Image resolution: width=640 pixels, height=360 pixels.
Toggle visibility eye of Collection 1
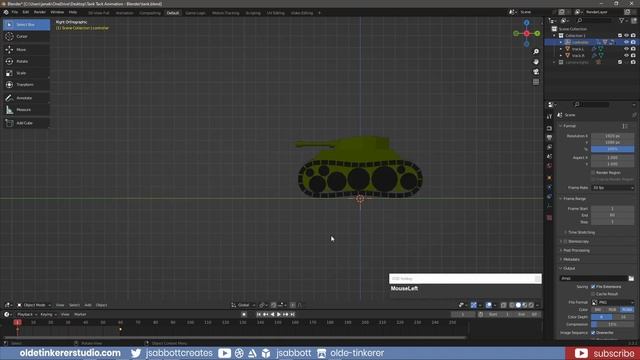tap(627, 36)
